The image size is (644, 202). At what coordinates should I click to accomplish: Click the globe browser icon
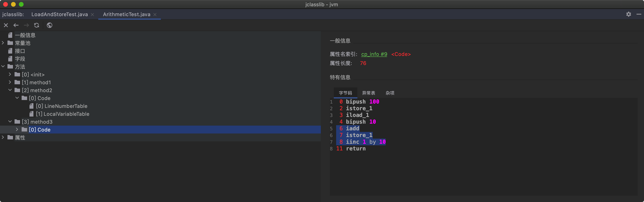click(50, 25)
